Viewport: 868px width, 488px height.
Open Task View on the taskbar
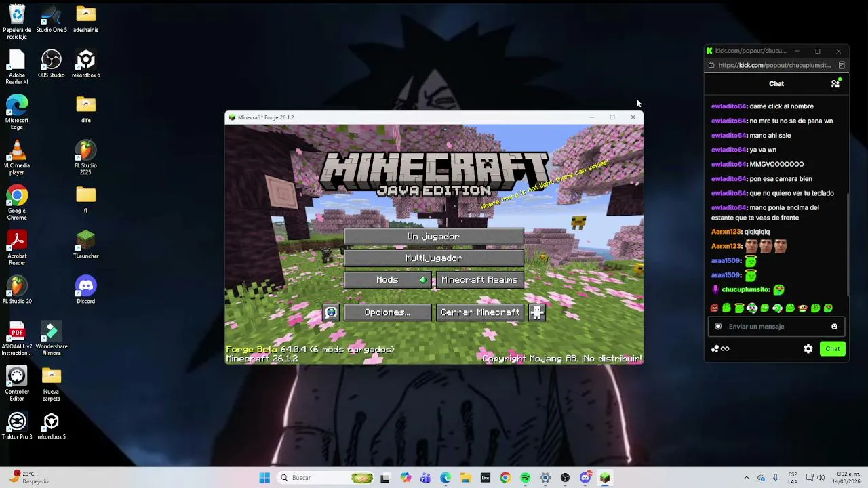pyautogui.click(x=385, y=478)
